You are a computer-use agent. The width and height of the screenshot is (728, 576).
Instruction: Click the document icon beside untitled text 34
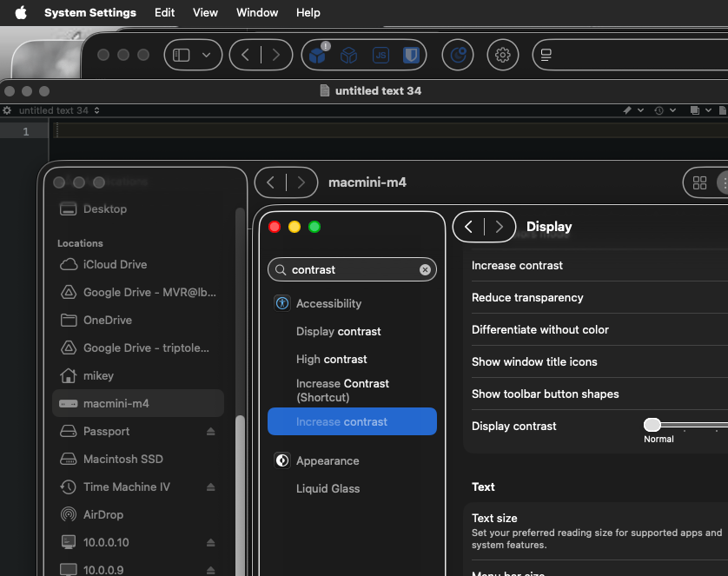click(x=325, y=90)
